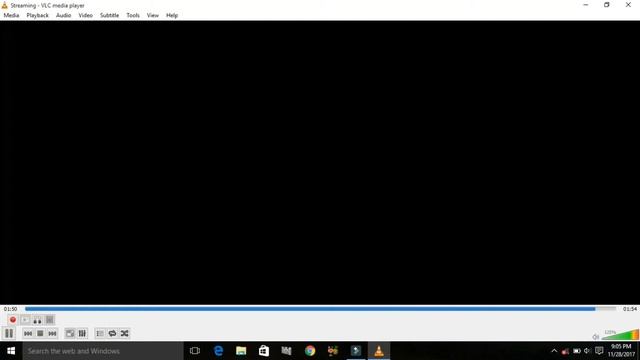Click the Search the web and Windows box
The height and width of the screenshot is (360, 640).
click(x=103, y=351)
